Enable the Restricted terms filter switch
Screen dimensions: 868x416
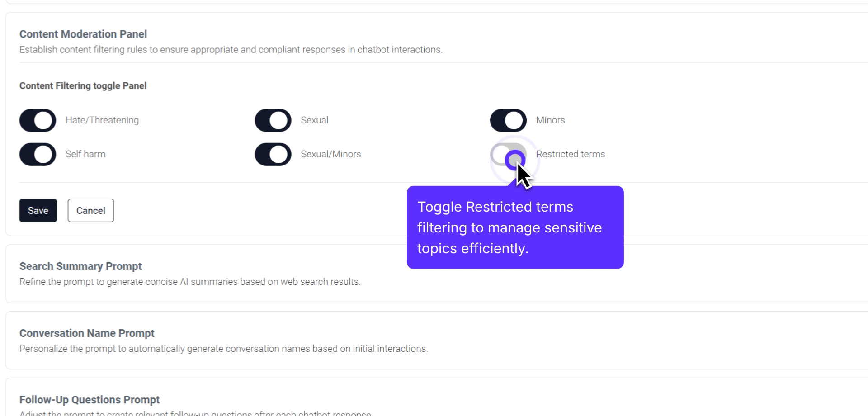pyautogui.click(x=508, y=154)
